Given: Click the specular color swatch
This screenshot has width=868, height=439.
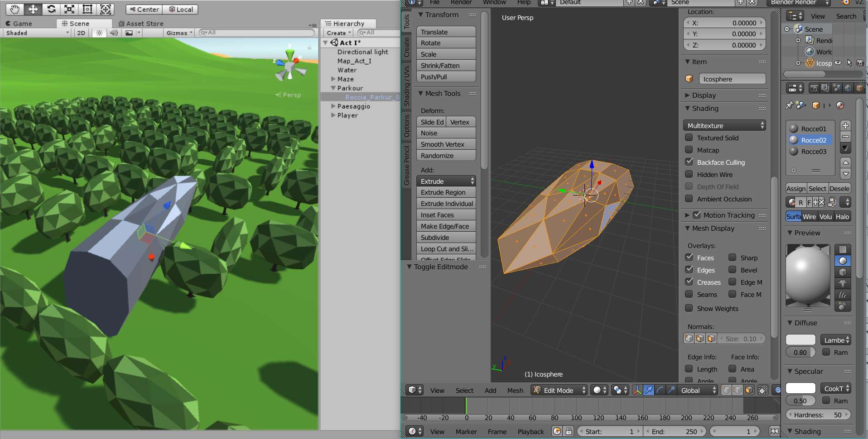Looking at the screenshot, I should (x=800, y=388).
